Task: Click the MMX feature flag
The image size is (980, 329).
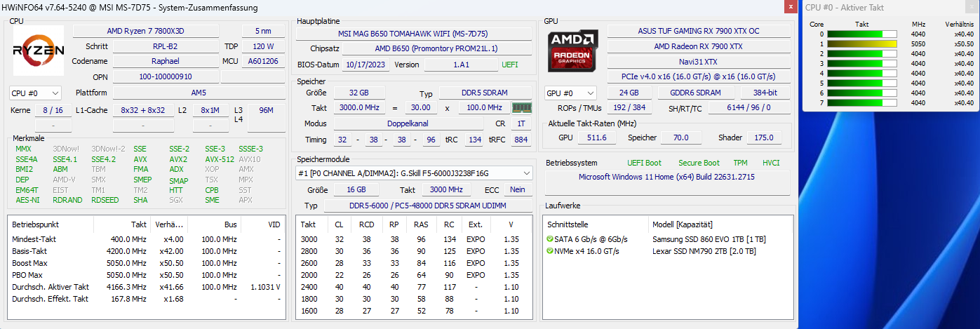Action: pos(23,149)
